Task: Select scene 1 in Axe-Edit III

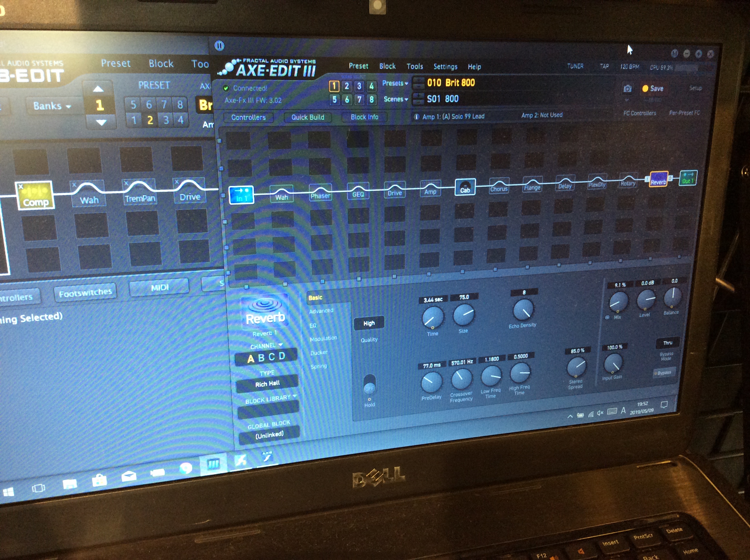Action: [x=334, y=86]
